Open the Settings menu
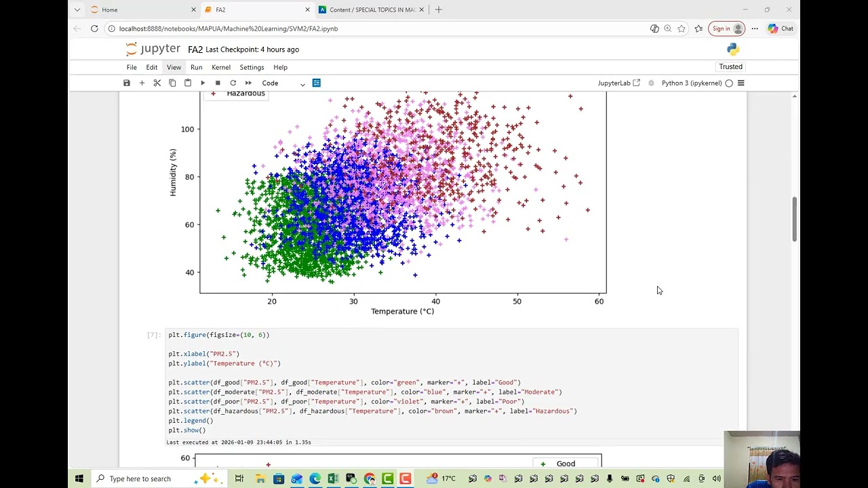Viewport: 868px width, 488px height. click(x=252, y=67)
